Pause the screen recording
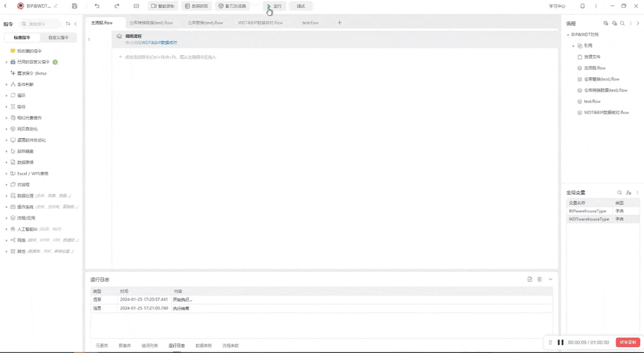This screenshot has width=644, height=353. tap(560, 342)
